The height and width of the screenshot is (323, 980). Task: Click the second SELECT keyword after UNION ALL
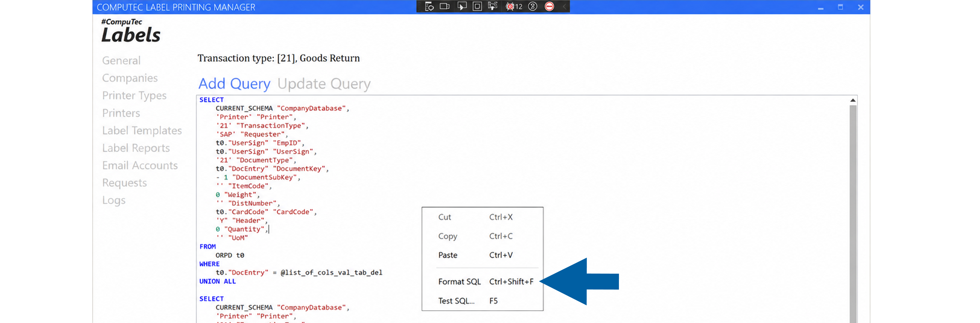click(x=212, y=299)
